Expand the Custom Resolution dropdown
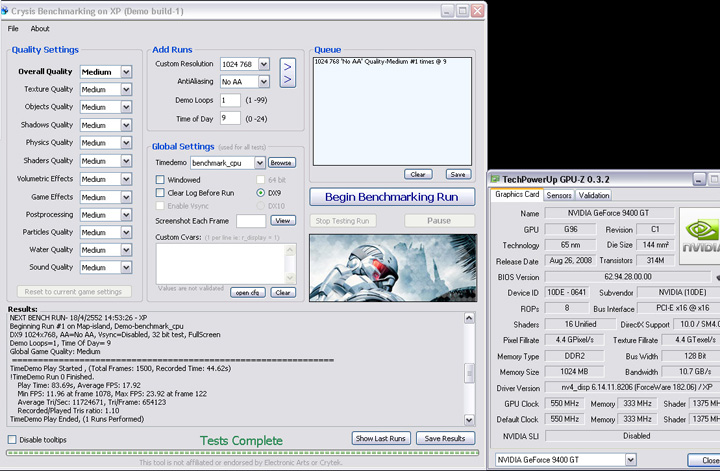 [264, 64]
